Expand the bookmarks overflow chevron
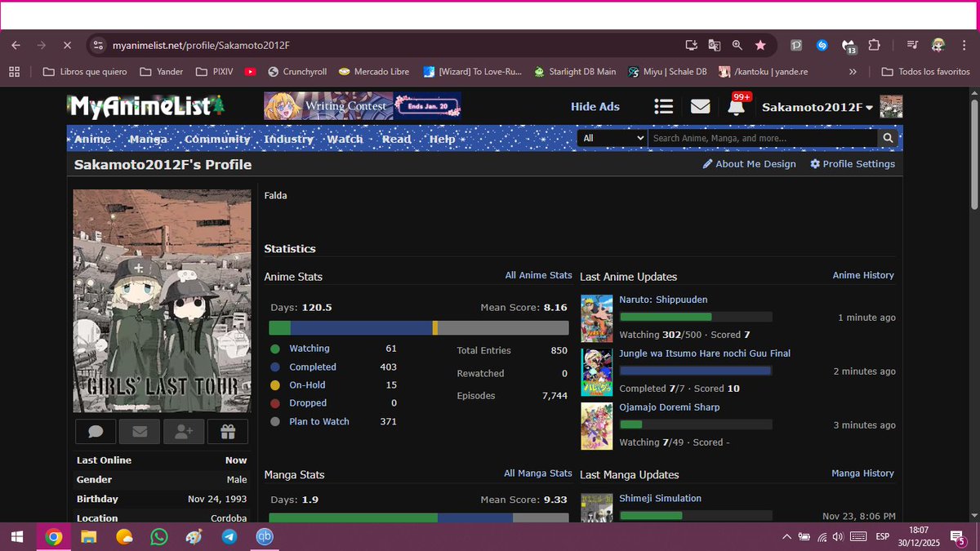This screenshot has height=551, width=980. tap(853, 72)
